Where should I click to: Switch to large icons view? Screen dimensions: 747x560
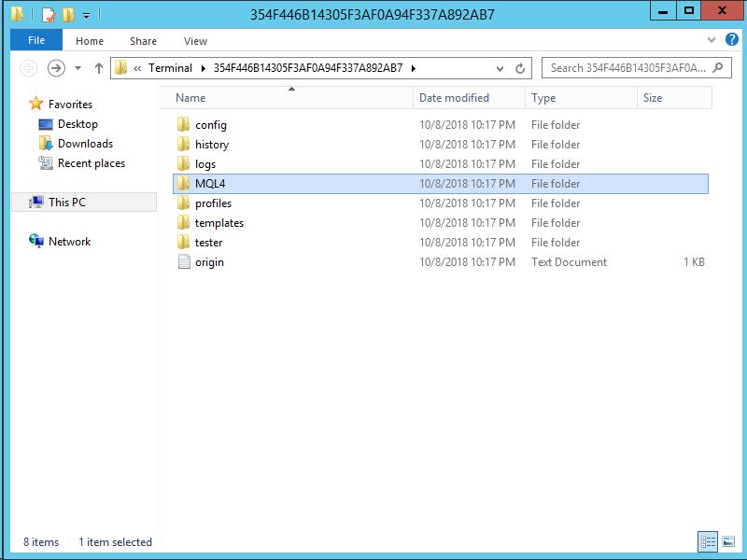728,541
